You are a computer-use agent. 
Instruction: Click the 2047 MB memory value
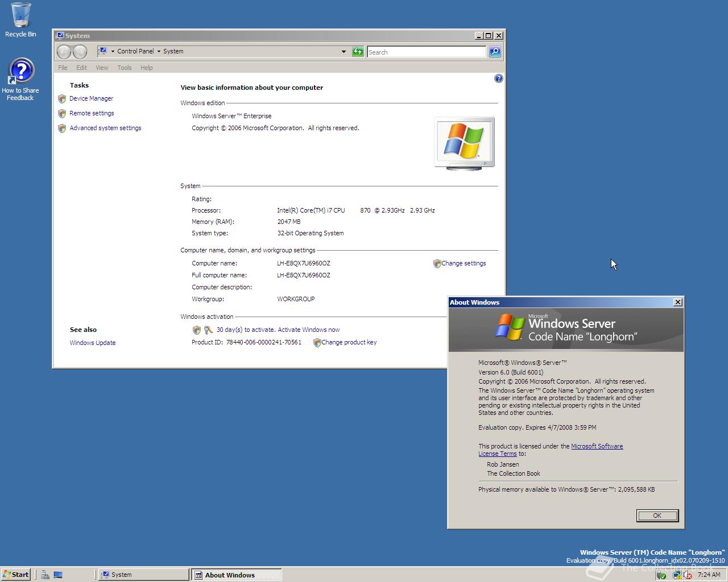(x=289, y=222)
